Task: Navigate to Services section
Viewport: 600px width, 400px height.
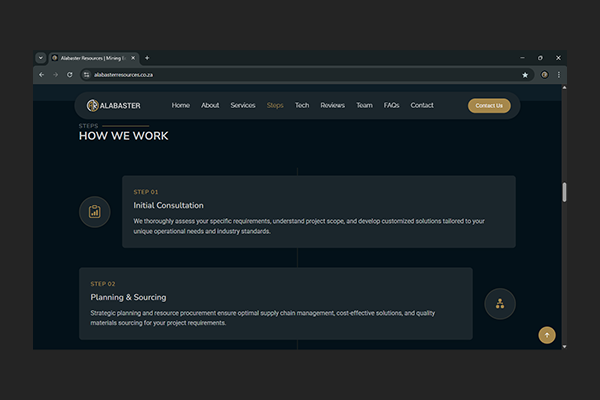Action: coord(243,105)
